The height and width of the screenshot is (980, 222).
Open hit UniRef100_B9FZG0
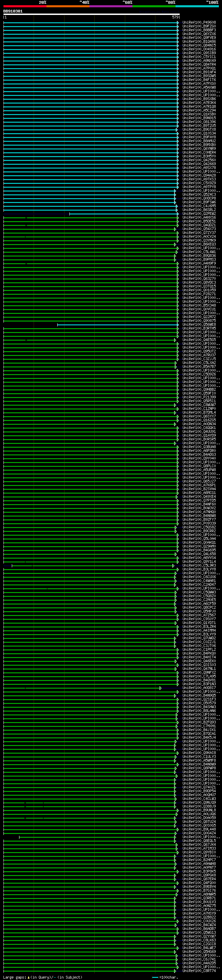pyautogui.click(x=199, y=26)
